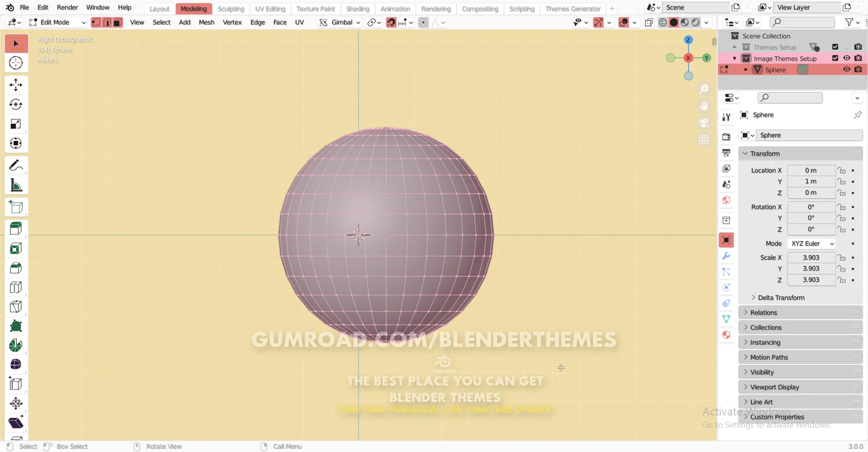Open the Physics properties tab
This screenshot has height=452, width=868.
[x=726, y=287]
